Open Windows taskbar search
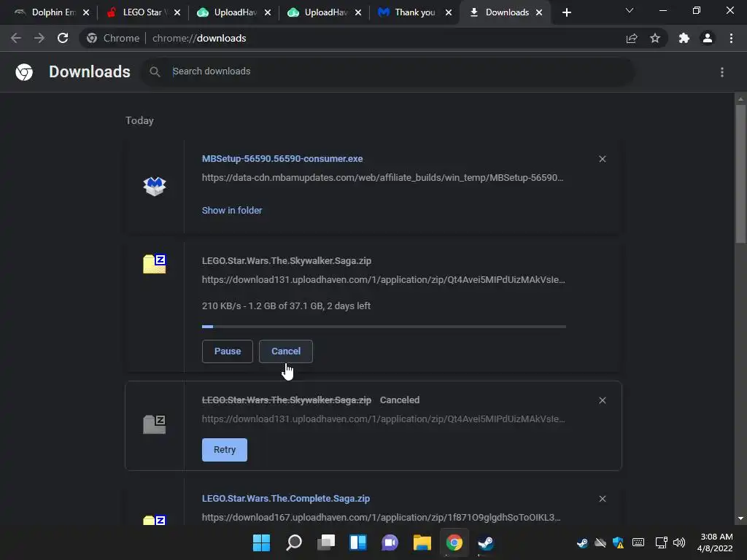 coord(293,542)
